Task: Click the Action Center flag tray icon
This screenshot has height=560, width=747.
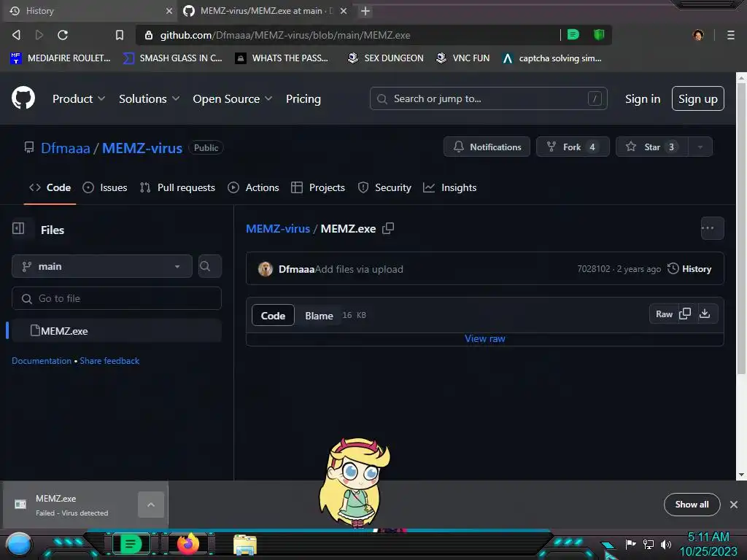Action: click(x=630, y=544)
